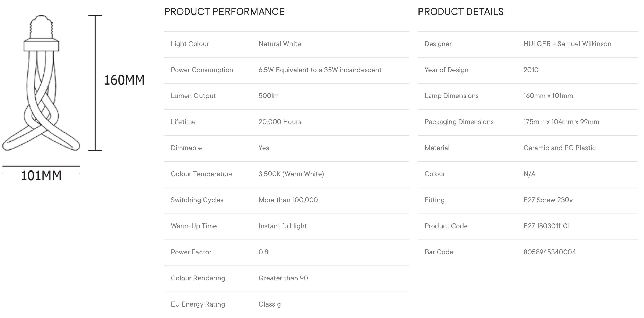The height and width of the screenshot is (318, 644).
Task: Click the 500lm lumen output value
Action: tap(269, 96)
